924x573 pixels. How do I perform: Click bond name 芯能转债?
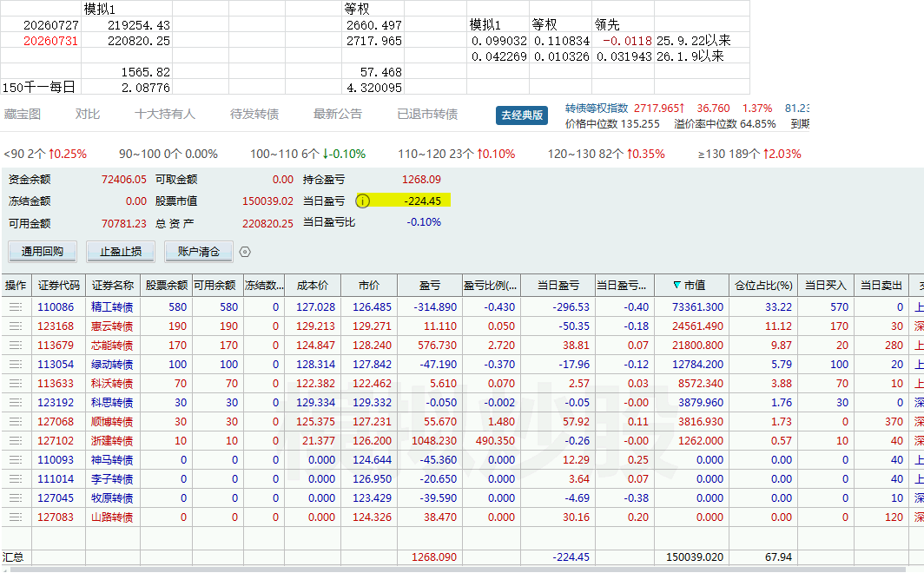click(x=112, y=345)
